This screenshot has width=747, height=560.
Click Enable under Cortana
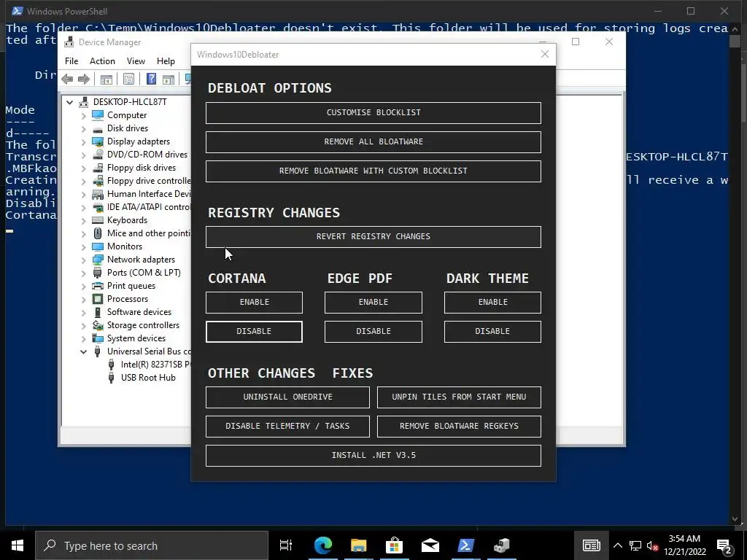[x=254, y=303]
